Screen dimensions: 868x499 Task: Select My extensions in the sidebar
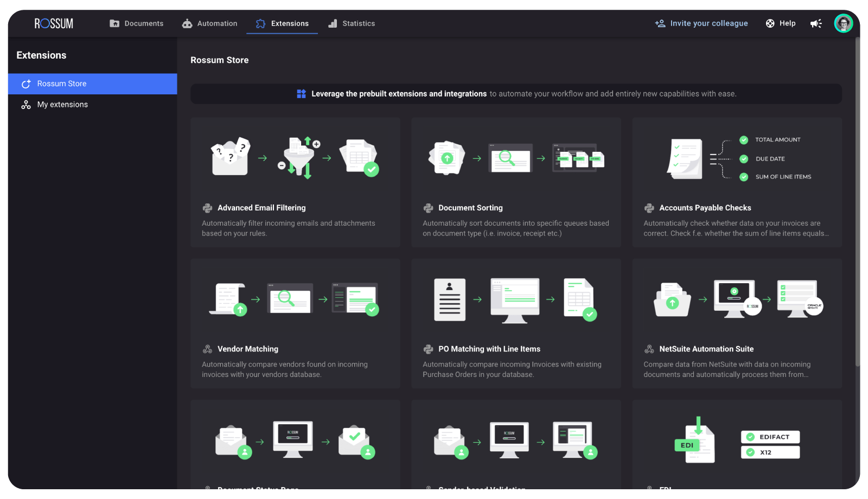[62, 104]
